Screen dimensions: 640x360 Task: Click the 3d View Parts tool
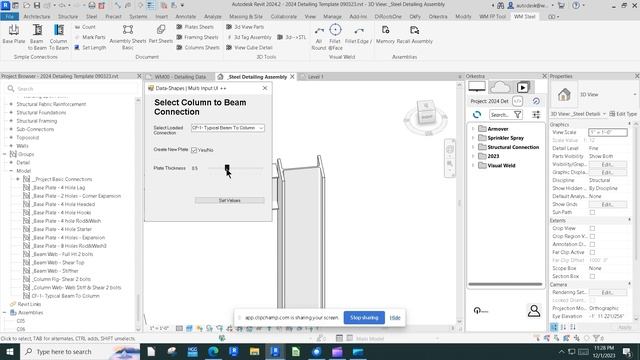[245, 27]
